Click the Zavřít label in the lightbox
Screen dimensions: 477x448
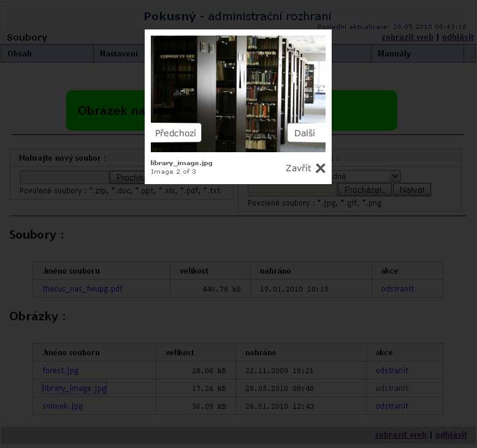298,168
